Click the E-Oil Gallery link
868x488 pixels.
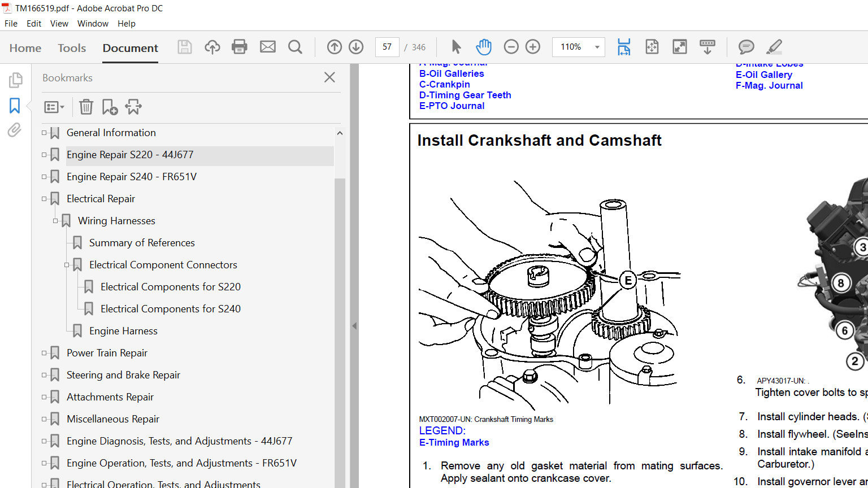click(764, 75)
